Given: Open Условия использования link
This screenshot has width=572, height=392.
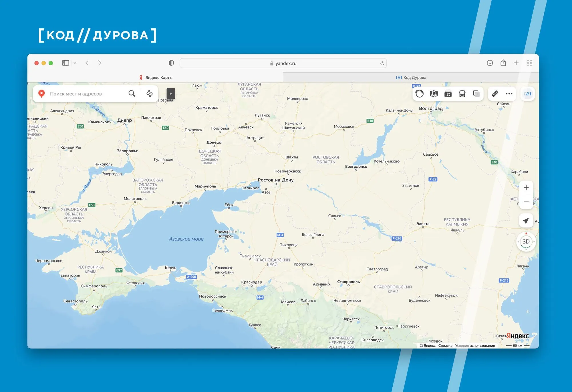Looking at the screenshot, I should 475,346.
